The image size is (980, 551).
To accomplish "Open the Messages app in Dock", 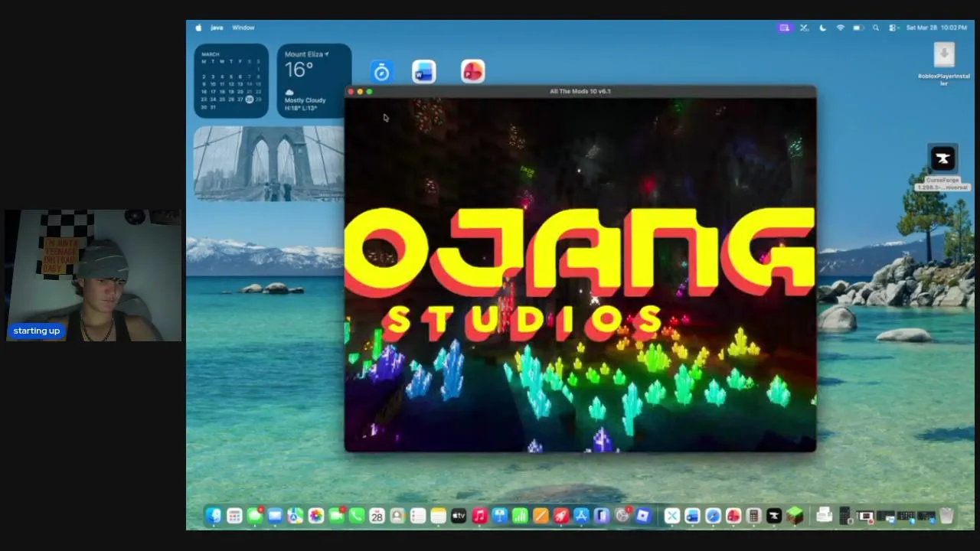I will (255, 516).
